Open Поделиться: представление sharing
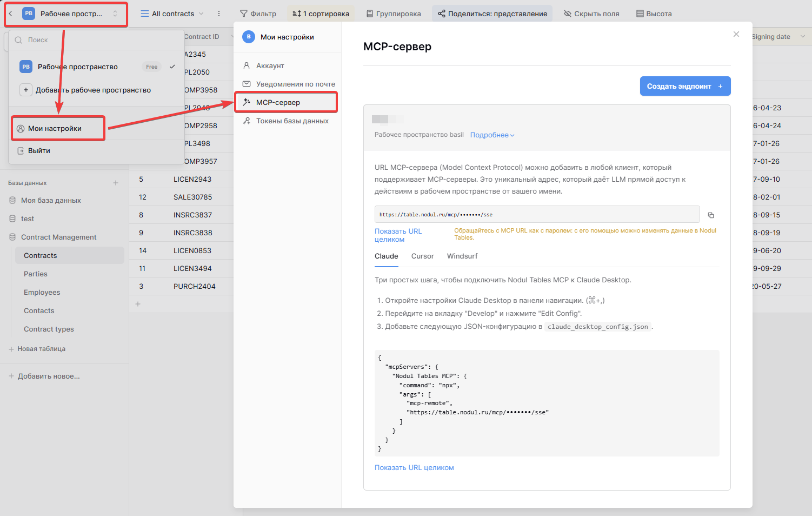 point(492,14)
